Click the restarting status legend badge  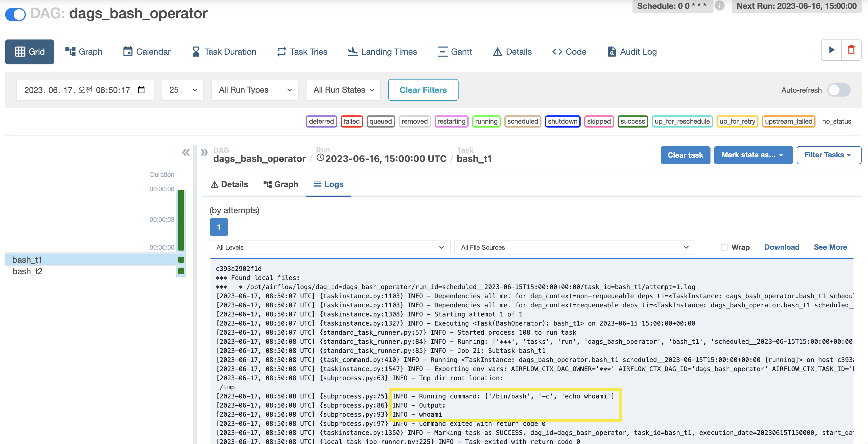tap(451, 121)
